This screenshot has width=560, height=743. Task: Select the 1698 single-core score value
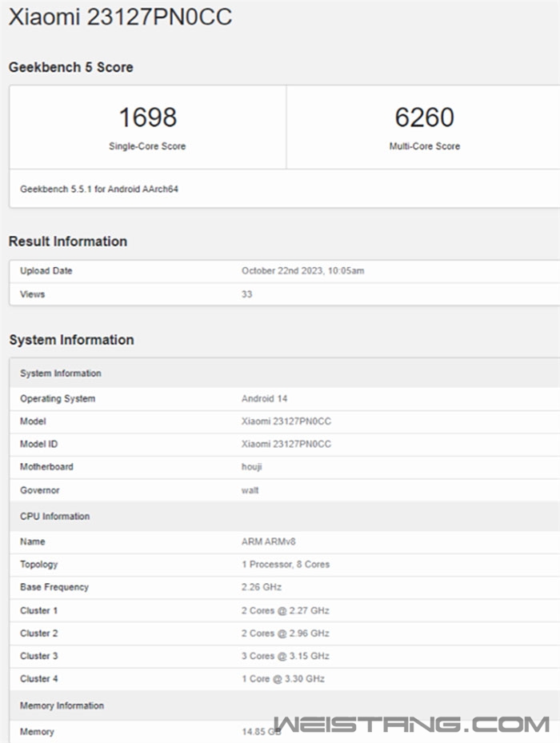tap(147, 118)
